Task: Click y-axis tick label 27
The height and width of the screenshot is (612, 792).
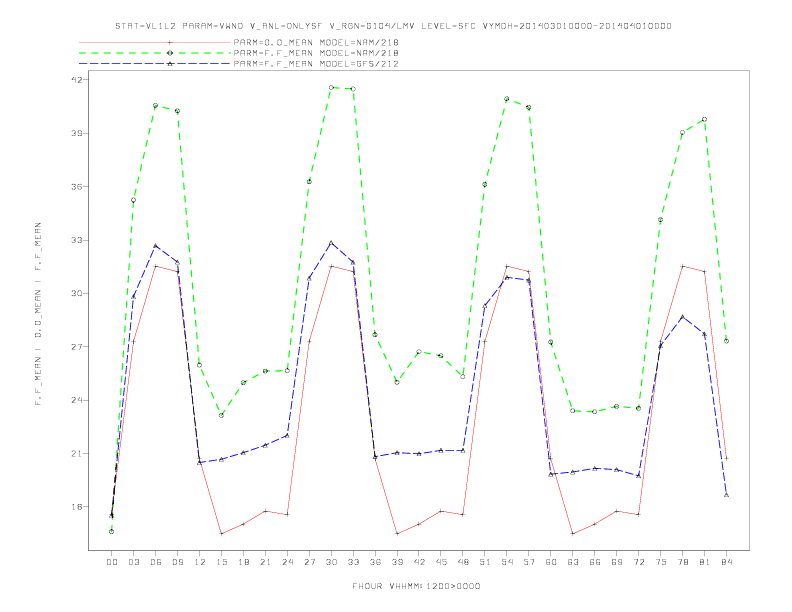Action: [x=77, y=347]
